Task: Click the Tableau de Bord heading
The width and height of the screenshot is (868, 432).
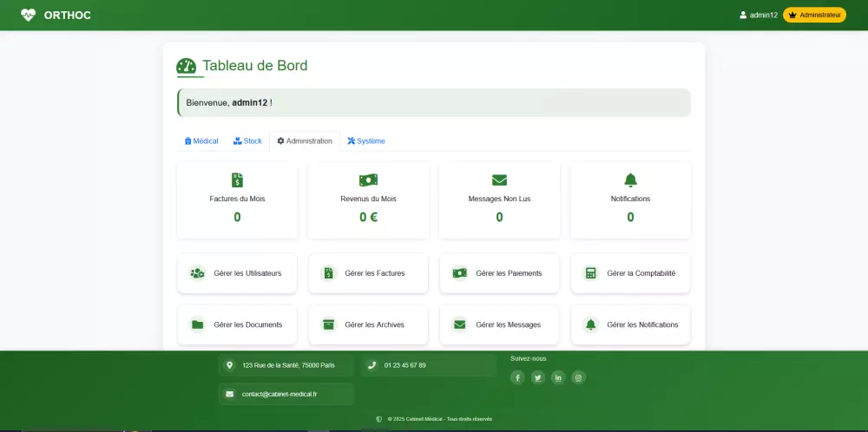Action: coord(254,65)
